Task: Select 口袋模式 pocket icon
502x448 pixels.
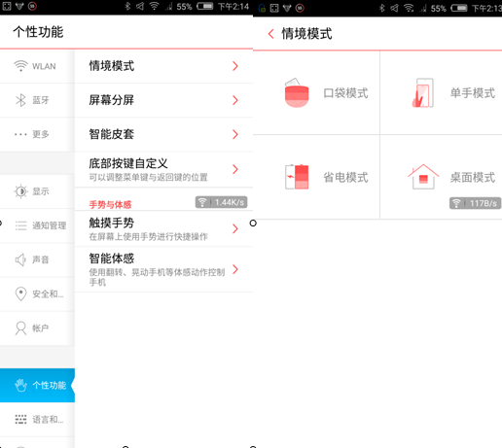Action: pos(297,93)
